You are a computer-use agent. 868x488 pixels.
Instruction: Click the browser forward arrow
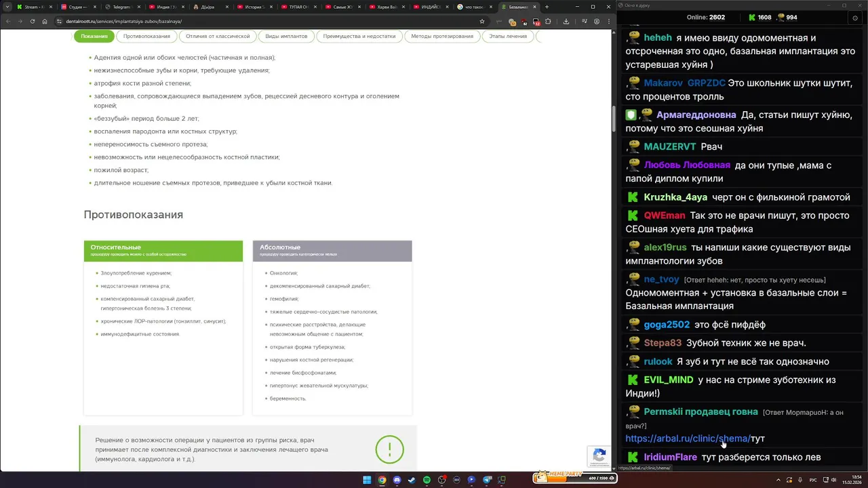[20, 21]
